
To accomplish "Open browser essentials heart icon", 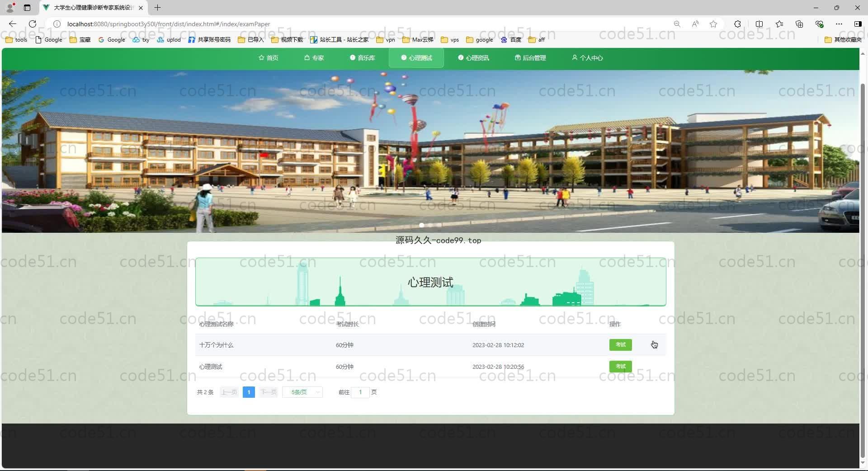I will point(819,24).
